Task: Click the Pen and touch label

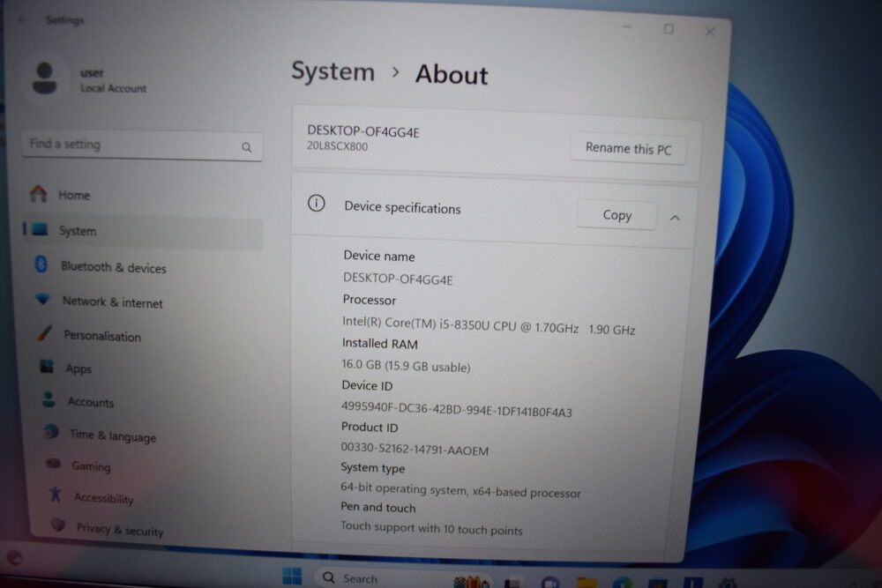Action: coord(378,507)
